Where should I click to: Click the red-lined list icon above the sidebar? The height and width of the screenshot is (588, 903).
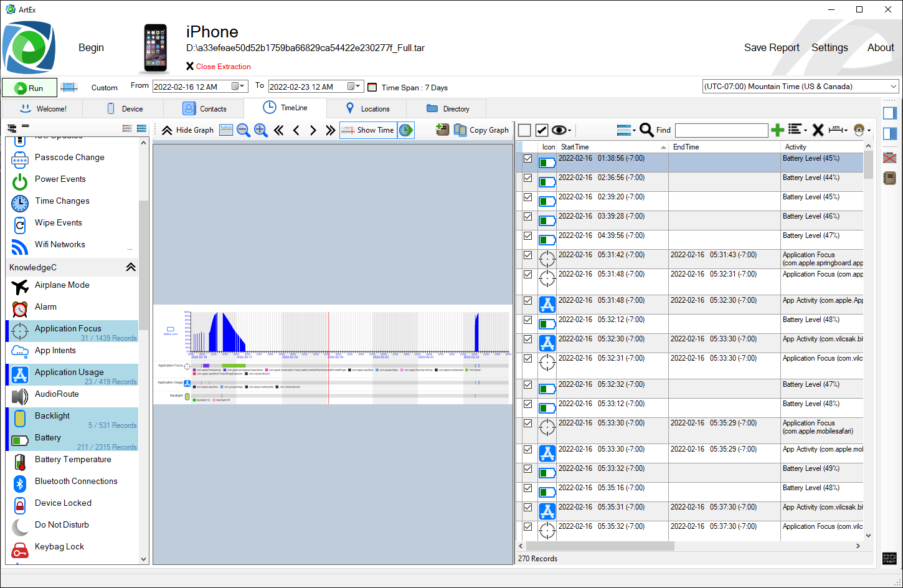pos(127,128)
